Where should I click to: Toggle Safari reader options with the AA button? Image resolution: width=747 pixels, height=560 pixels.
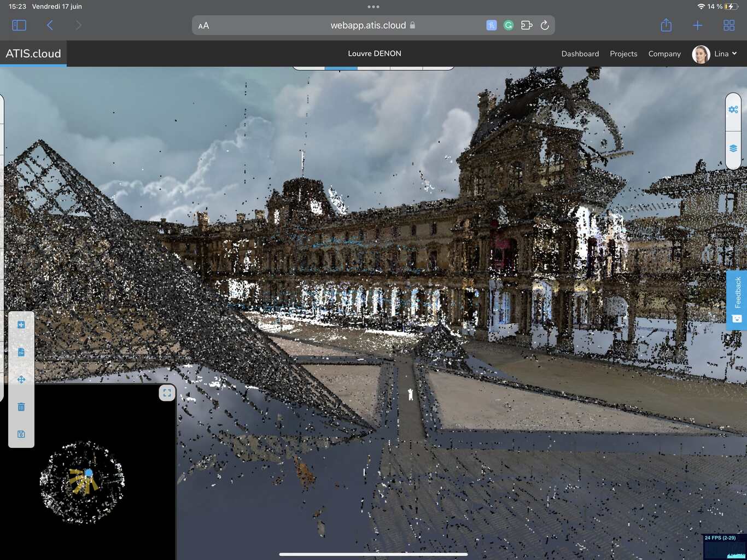[203, 25]
